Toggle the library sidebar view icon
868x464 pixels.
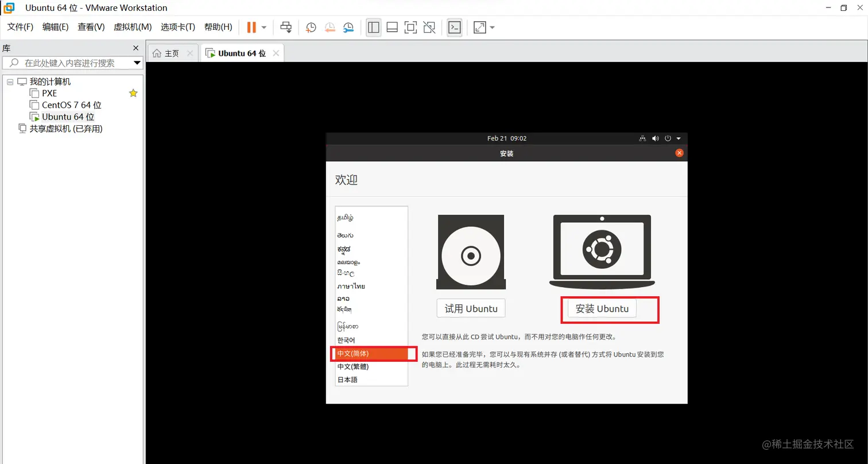coord(374,27)
